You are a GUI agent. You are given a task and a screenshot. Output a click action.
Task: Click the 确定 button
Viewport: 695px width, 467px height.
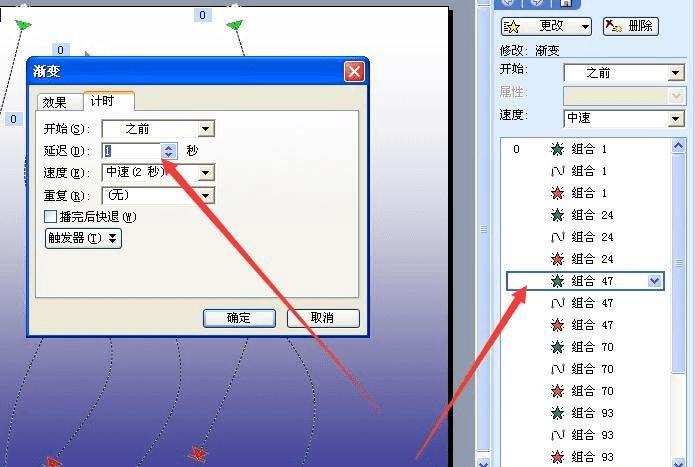pos(239,318)
